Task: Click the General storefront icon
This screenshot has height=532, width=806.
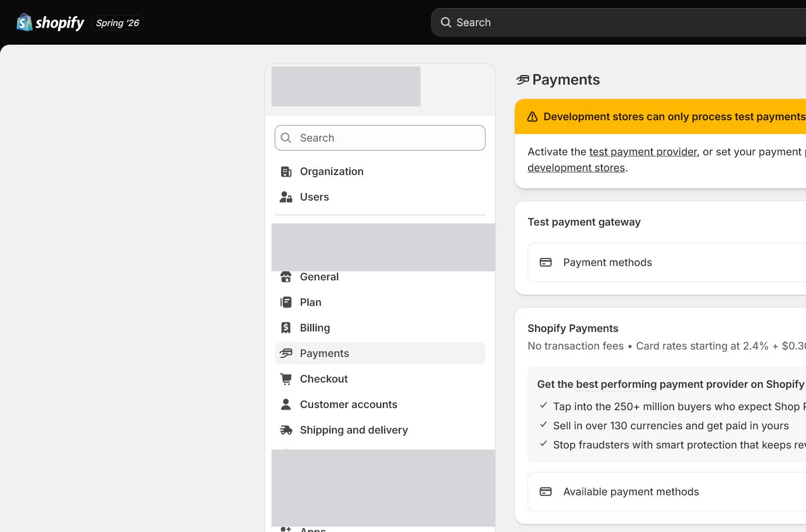Action: (x=286, y=277)
